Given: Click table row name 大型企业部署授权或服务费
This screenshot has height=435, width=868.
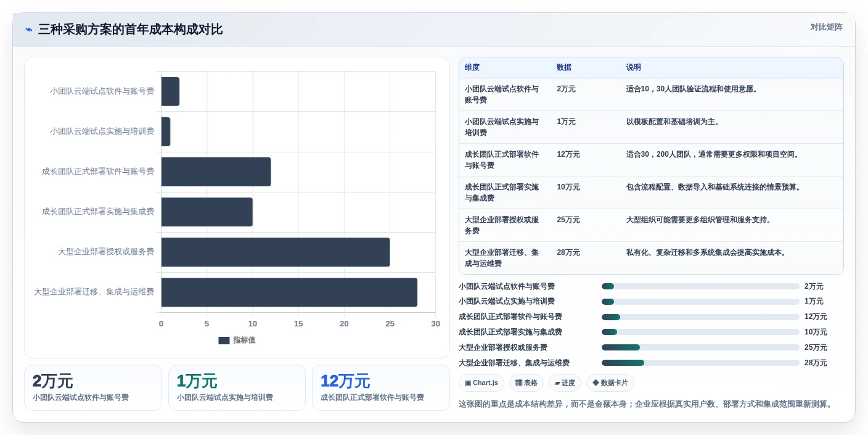Looking at the screenshot, I should coord(502,225).
